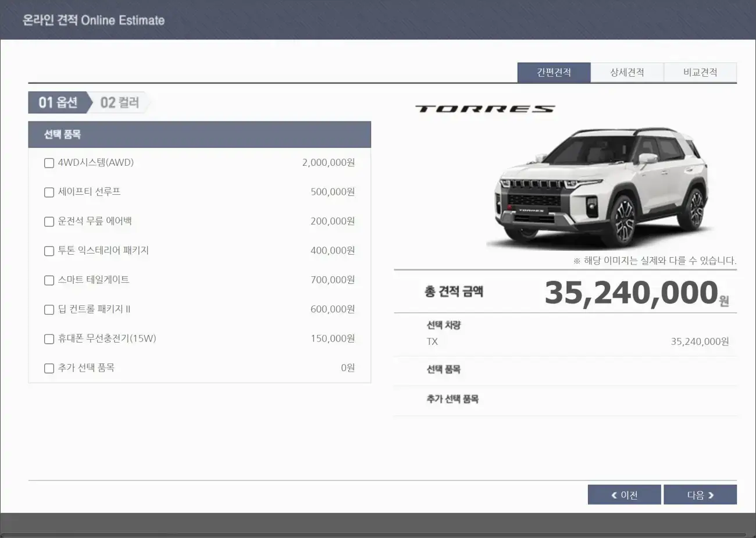Click the 0원 additional items price
The height and width of the screenshot is (538, 756).
click(348, 368)
